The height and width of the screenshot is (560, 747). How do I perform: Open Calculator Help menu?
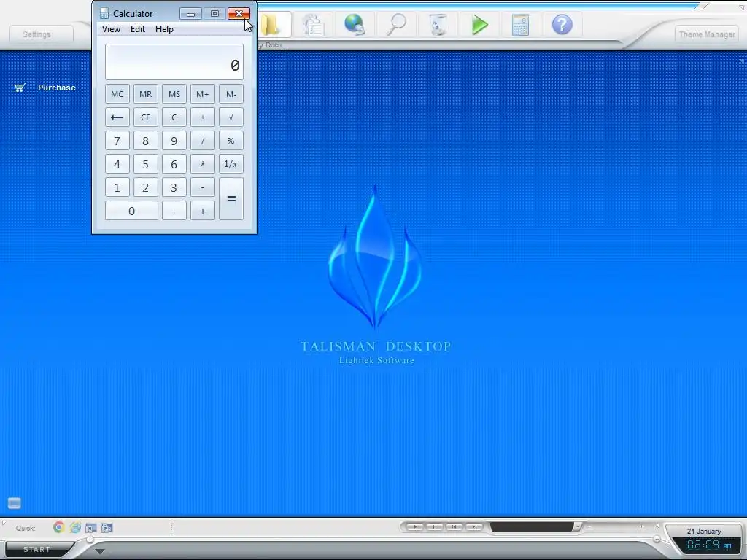[x=164, y=29]
